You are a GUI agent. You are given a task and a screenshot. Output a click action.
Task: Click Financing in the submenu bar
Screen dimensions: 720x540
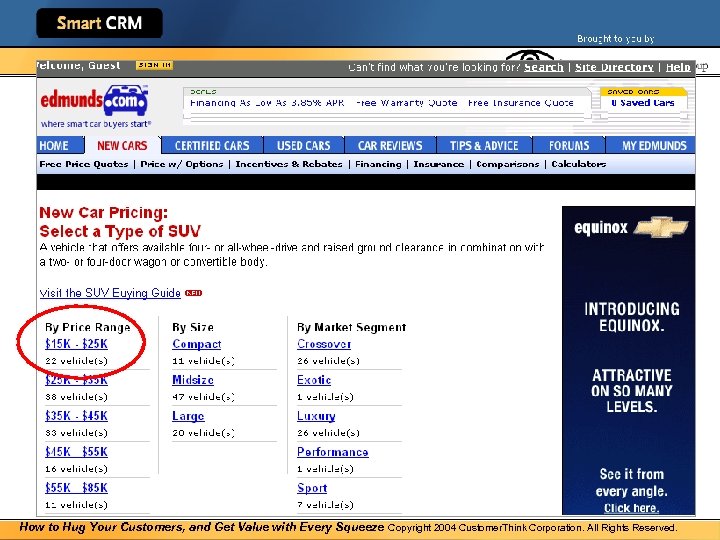(x=378, y=164)
